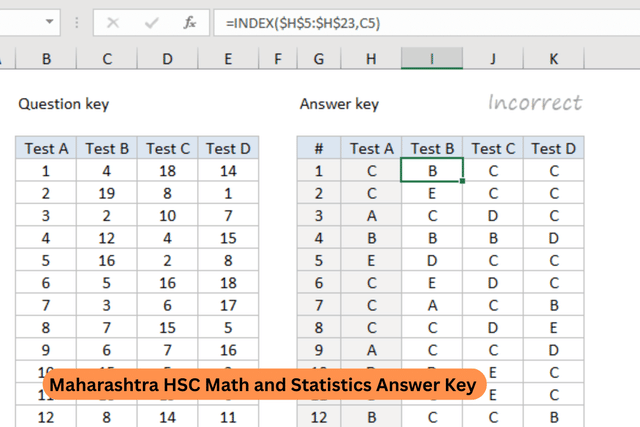The image size is (640, 427).
Task: Select column H header
Action: pyautogui.click(x=371, y=60)
